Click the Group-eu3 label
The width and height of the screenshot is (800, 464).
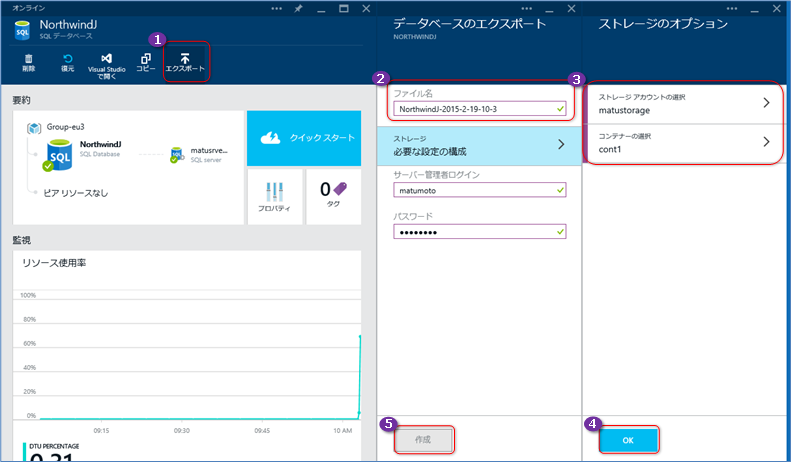tap(65, 127)
